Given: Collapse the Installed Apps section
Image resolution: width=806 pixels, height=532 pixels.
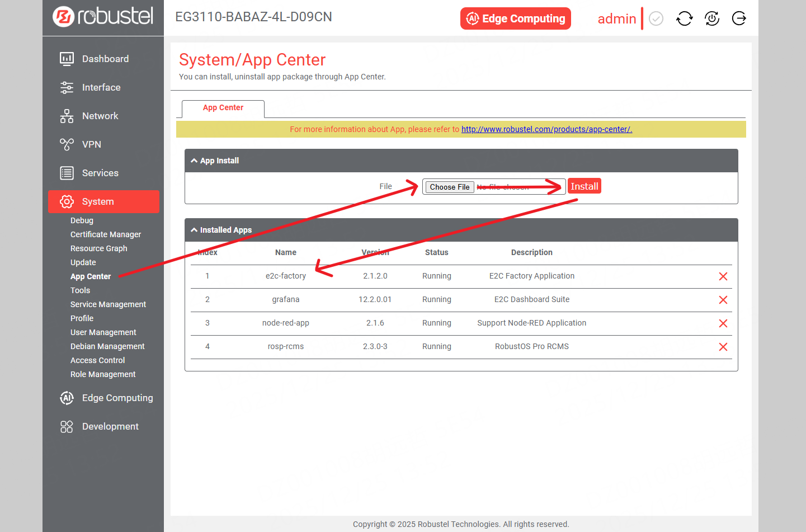Looking at the screenshot, I should (x=194, y=230).
